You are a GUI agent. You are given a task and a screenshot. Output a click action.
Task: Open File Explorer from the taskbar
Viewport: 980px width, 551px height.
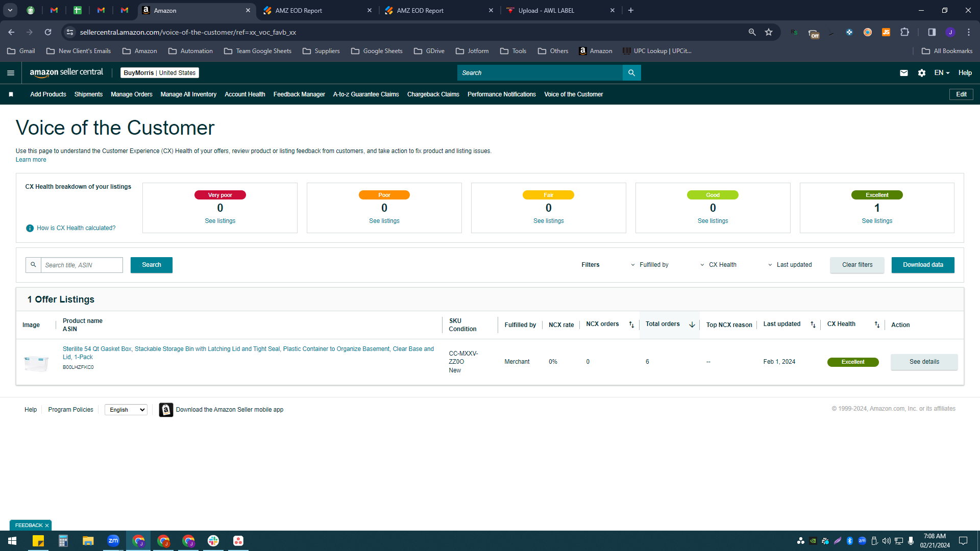[x=88, y=541]
